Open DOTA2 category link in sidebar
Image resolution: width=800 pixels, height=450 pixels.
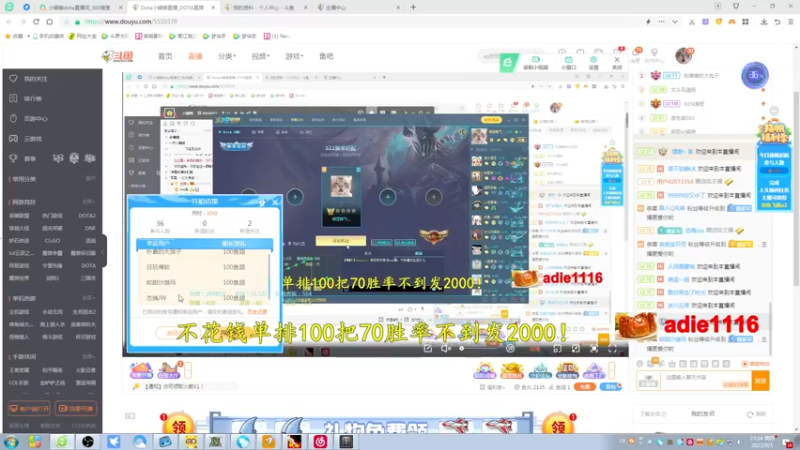point(87,216)
